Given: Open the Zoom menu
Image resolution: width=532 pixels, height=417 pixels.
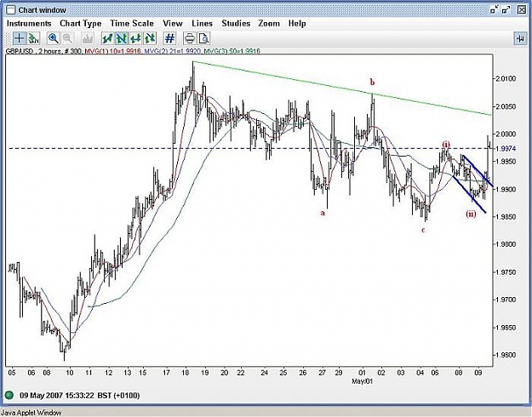Looking at the screenshot, I should [269, 24].
